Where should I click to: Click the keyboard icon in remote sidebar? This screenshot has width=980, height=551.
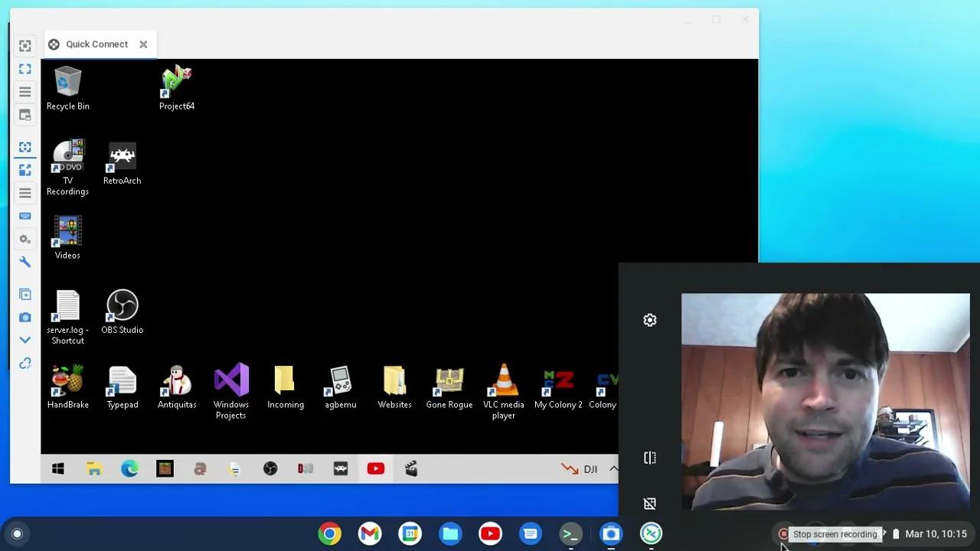click(25, 216)
